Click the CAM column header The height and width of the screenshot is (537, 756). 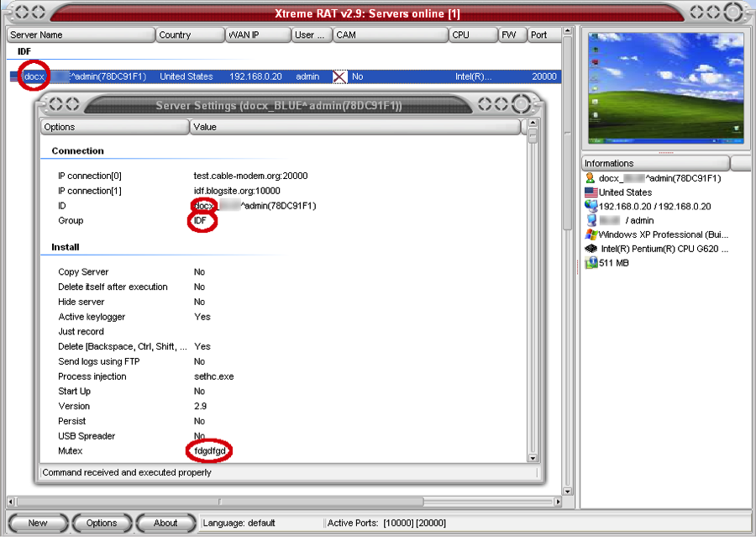[391, 34]
